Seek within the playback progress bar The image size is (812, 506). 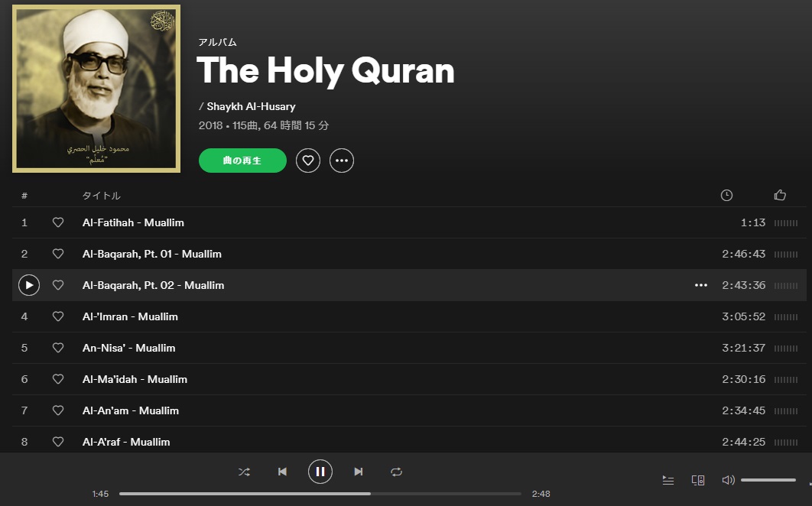pos(320,494)
